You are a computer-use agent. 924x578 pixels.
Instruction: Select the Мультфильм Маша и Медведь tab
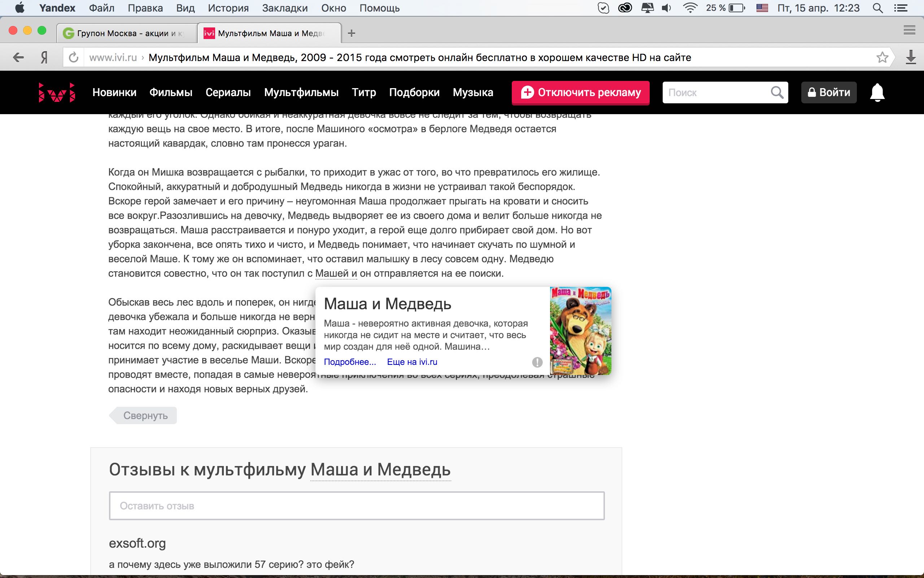269,33
